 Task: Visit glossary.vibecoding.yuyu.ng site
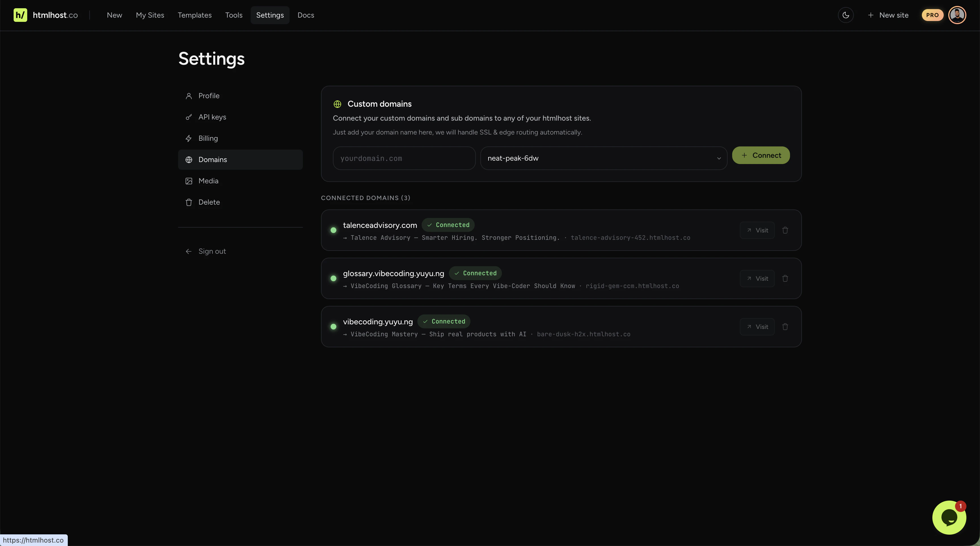coord(757,279)
